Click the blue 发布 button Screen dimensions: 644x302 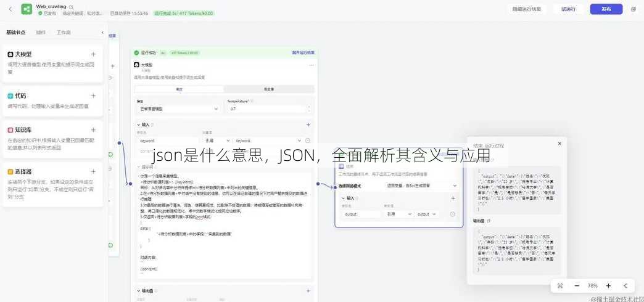pos(606,9)
